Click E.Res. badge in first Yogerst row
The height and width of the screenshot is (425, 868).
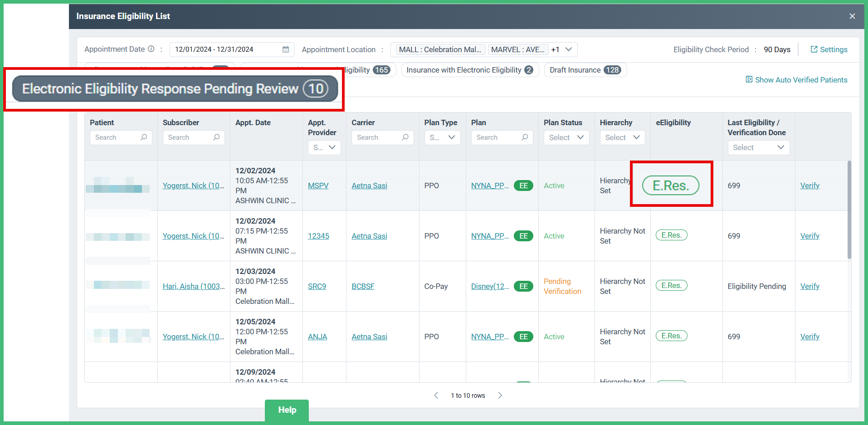[670, 186]
